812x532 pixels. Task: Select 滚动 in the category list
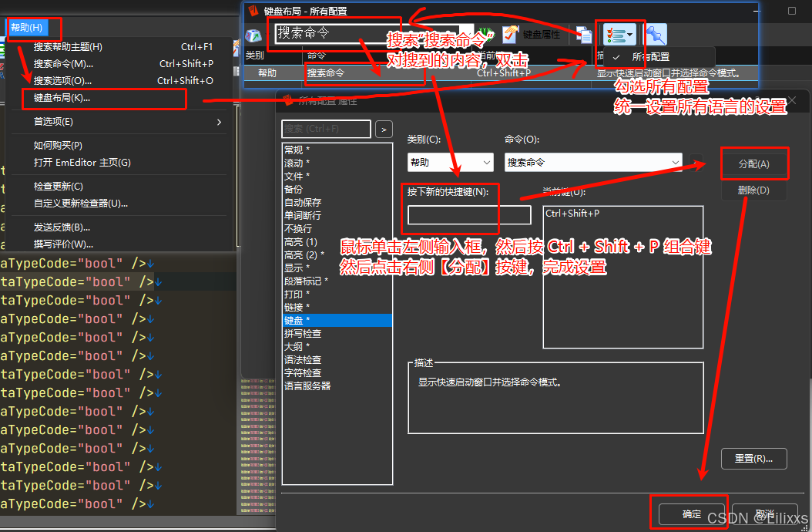point(337,163)
